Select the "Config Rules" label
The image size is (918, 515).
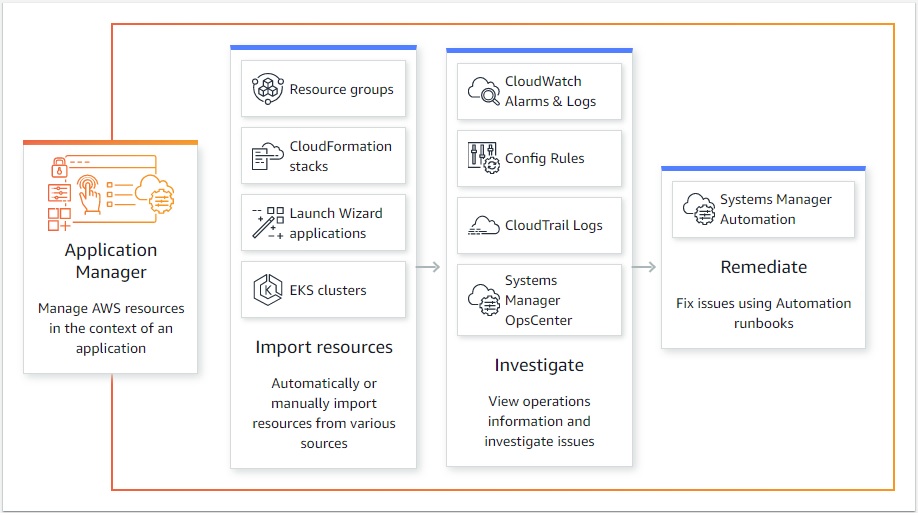tap(544, 158)
